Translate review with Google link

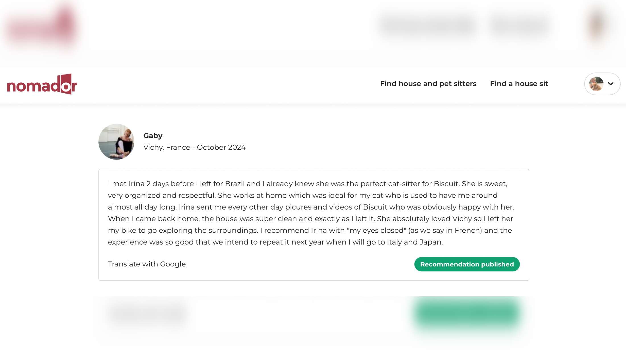pyautogui.click(x=147, y=264)
